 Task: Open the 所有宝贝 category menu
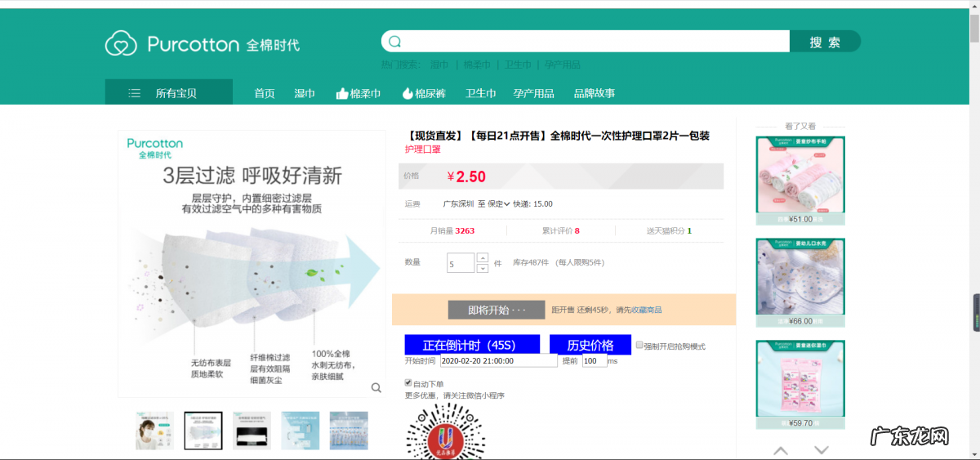coord(169,93)
